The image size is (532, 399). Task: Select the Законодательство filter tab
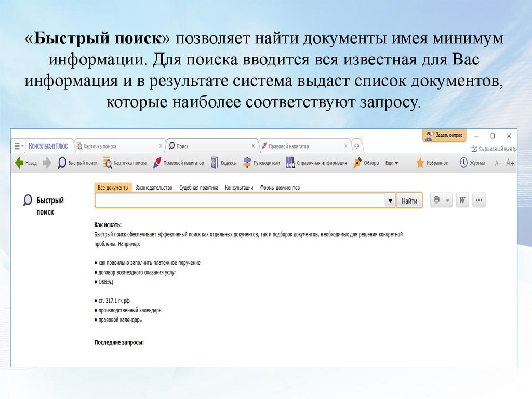click(154, 188)
